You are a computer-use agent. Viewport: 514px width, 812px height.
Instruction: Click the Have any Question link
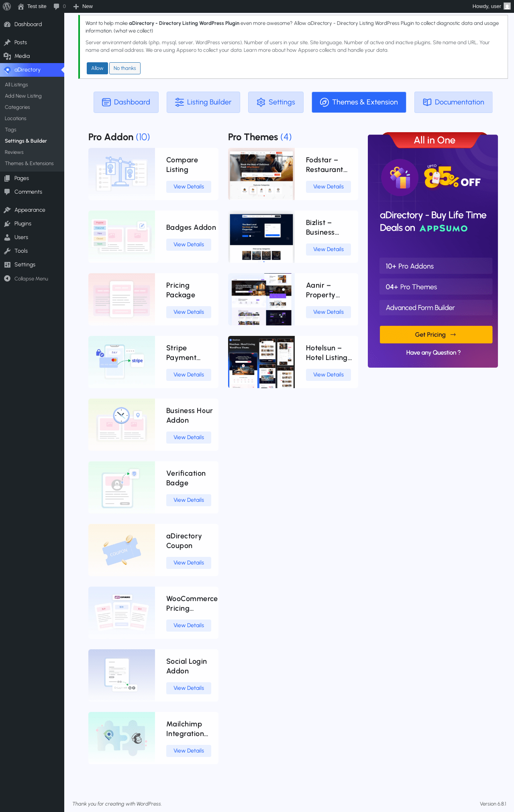(433, 353)
